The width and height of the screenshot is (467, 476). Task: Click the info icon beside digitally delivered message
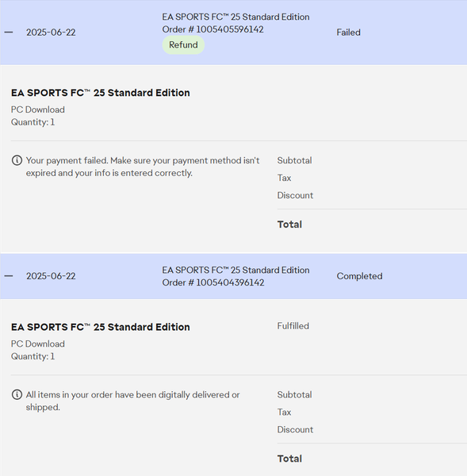[x=17, y=394]
